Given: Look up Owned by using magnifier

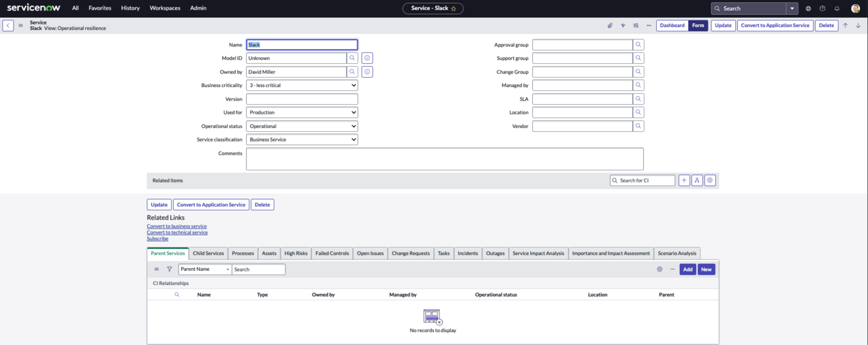Looking at the screenshot, I should pyautogui.click(x=352, y=71).
